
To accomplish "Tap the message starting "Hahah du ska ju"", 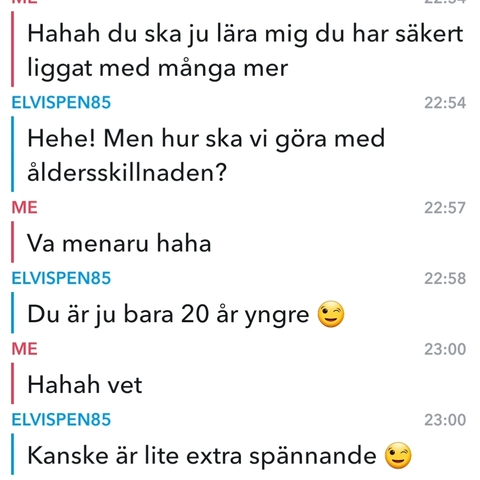I will coord(245,51).
